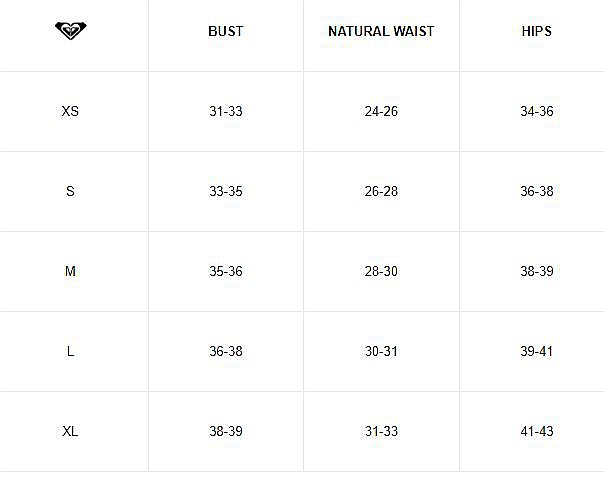Select the L size row label
The image size is (605, 484).
pos(70,351)
